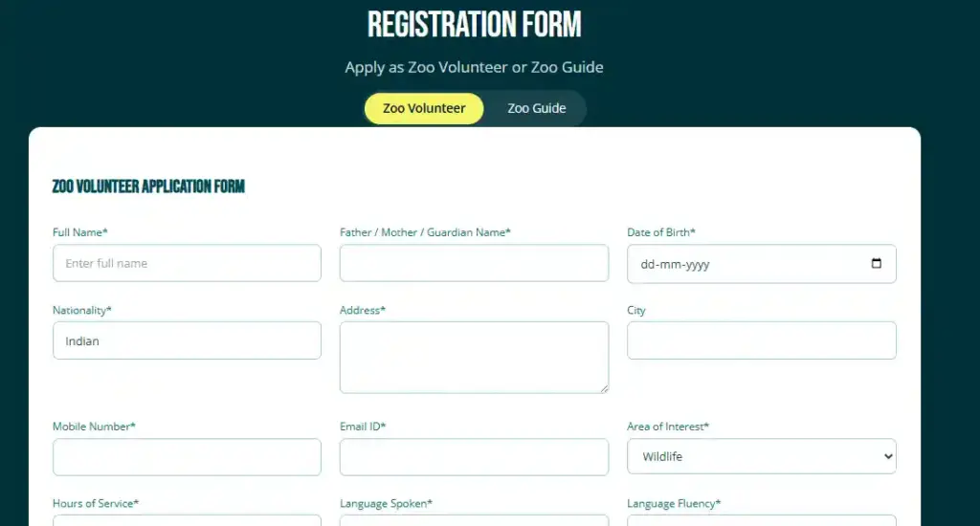Click inside the Address text area
This screenshot has width=980, height=526.
tap(474, 356)
